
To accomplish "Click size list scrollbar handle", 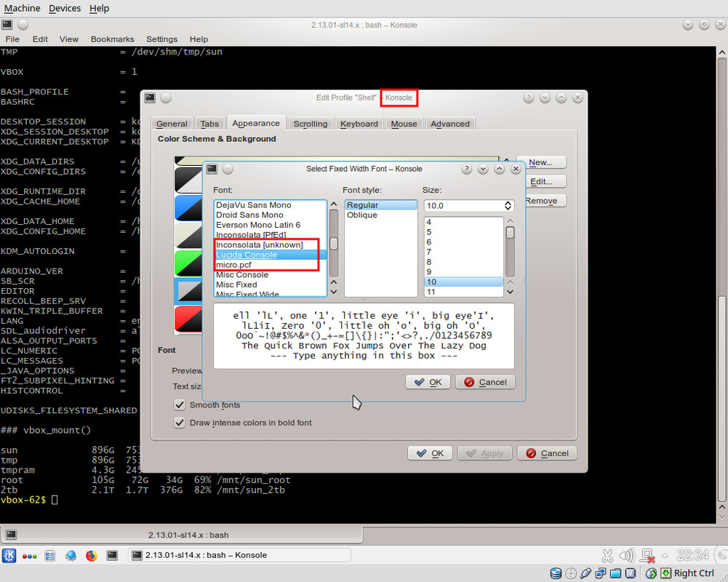I will [511, 233].
